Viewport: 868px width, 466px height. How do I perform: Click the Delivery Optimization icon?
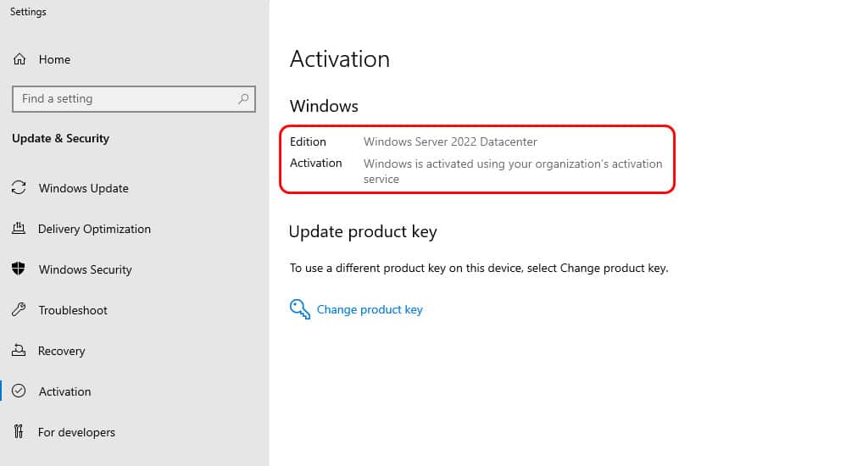click(19, 228)
